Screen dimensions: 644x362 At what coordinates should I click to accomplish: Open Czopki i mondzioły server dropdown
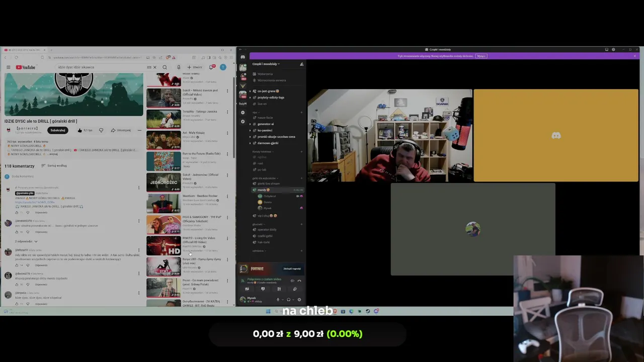pos(266,64)
